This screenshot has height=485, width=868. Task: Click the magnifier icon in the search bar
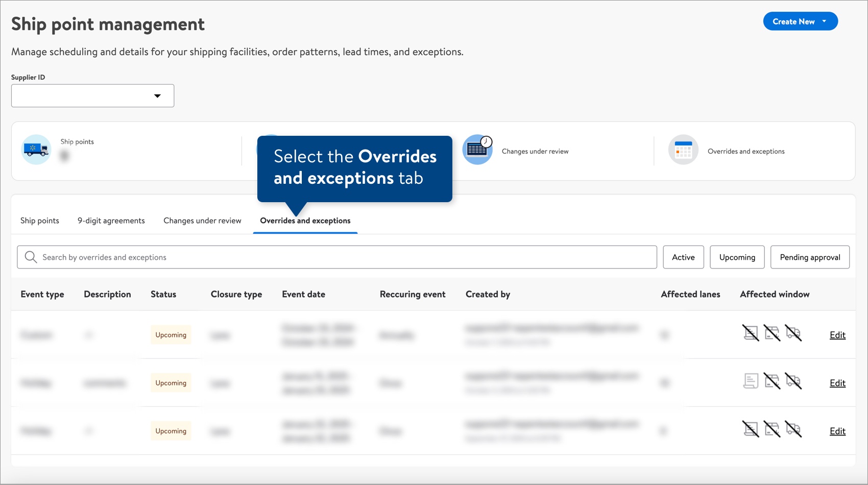tap(31, 257)
